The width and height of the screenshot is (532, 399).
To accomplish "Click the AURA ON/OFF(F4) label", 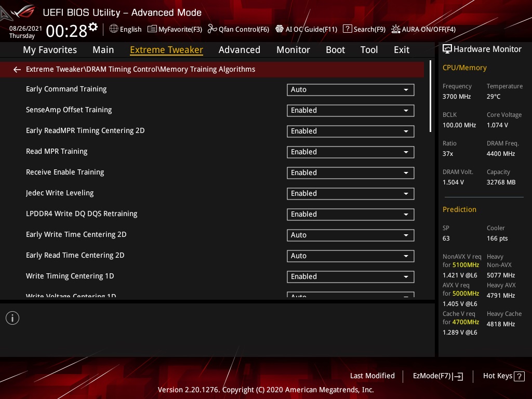I will point(429,30).
